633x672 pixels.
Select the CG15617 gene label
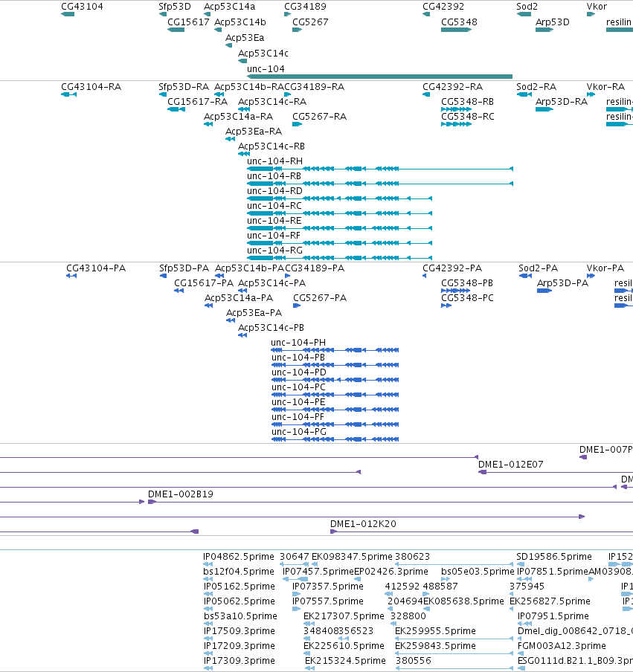click(x=188, y=22)
